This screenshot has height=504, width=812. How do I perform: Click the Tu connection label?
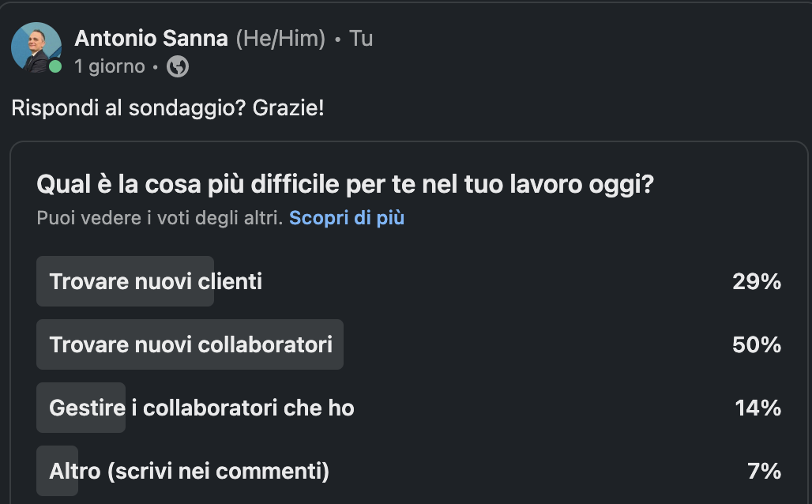coord(361,39)
